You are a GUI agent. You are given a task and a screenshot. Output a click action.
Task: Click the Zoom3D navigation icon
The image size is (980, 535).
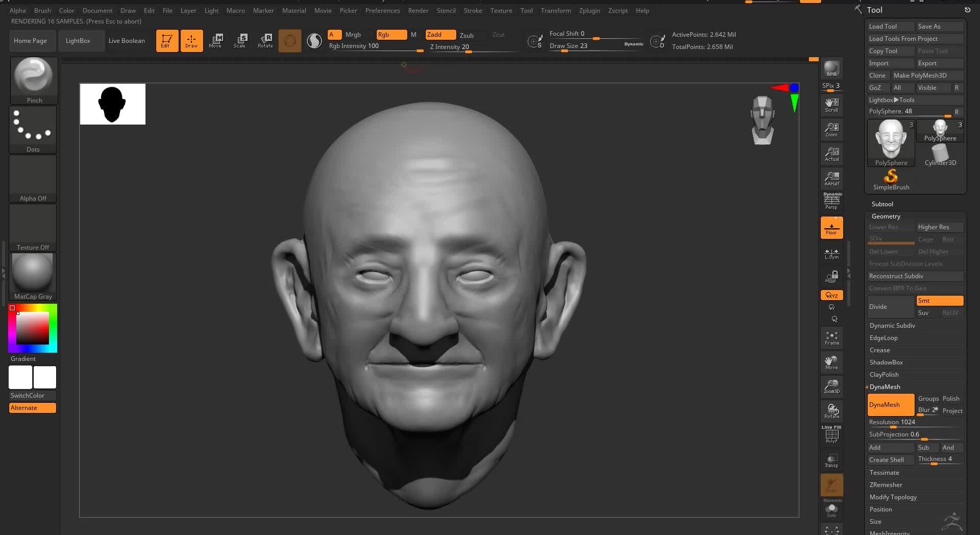click(x=831, y=386)
